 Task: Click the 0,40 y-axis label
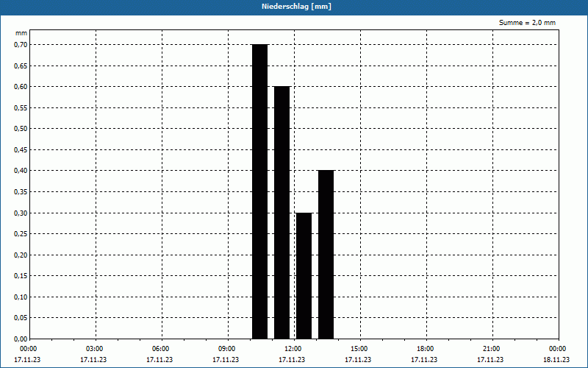pyautogui.click(x=21, y=171)
